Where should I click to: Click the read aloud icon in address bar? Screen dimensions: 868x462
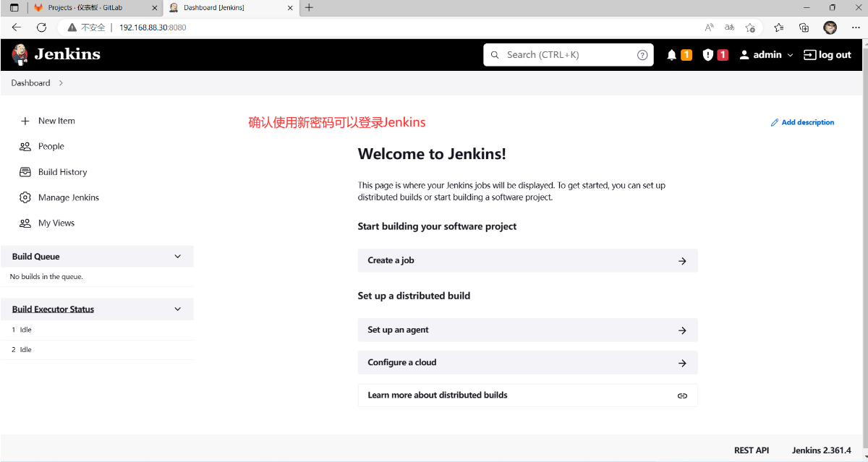pos(710,27)
